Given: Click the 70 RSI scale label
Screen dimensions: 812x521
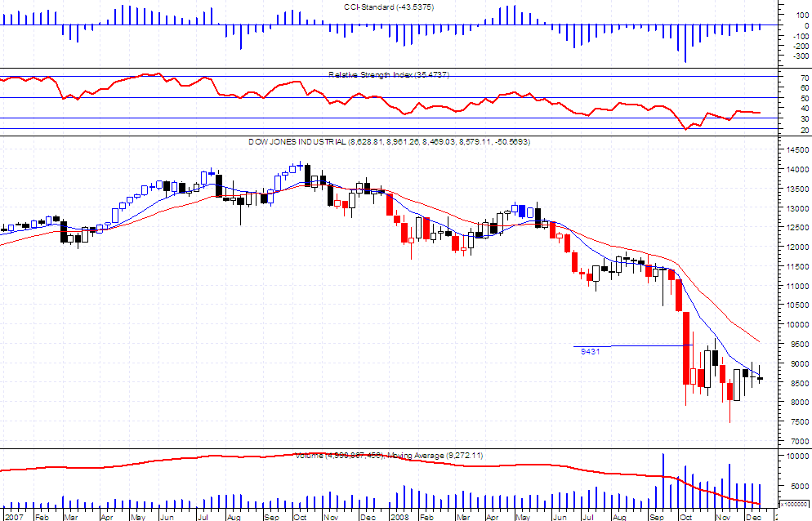Looking at the screenshot, I should click(805, 78).
